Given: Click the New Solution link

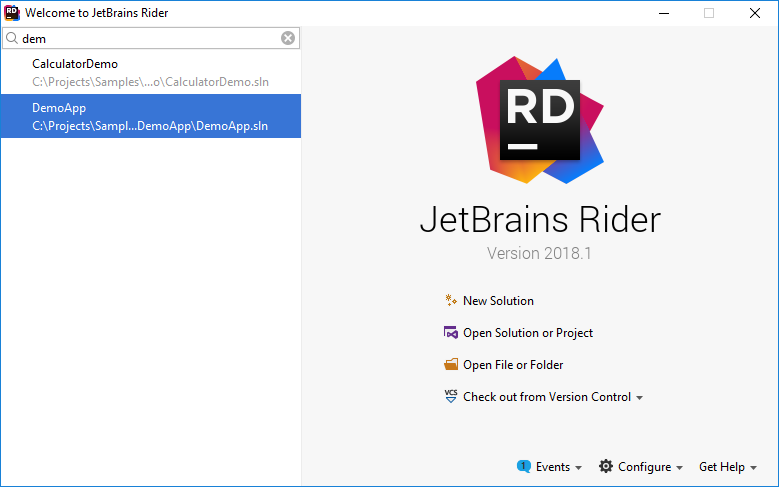Looking at the screenshot, I should [x=498, y=301].
